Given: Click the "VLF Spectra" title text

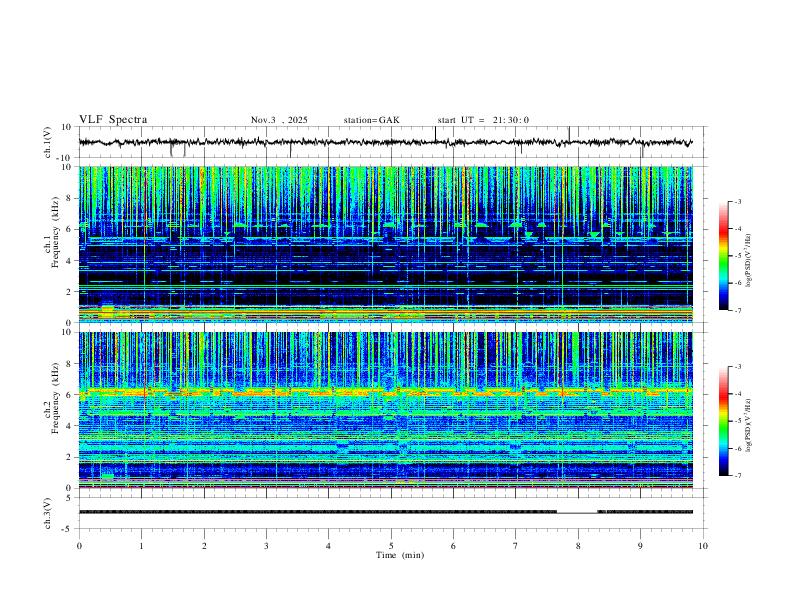Looking at the screenshot, I should [x=113, y=120].
